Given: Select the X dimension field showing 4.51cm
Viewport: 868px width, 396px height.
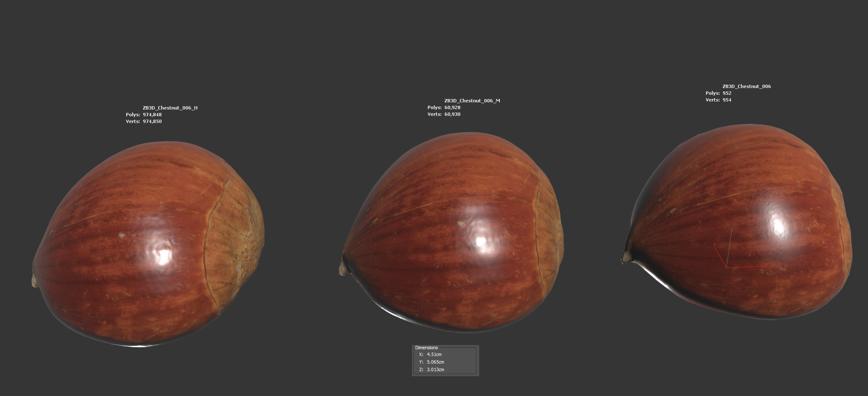Looking at the screenshot, I should coord(434,354).
